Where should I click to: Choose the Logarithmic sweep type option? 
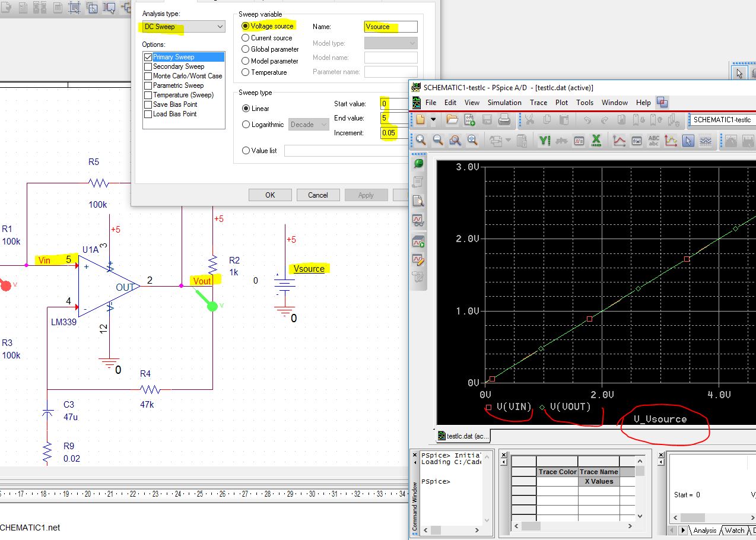[x=246, y=125]
